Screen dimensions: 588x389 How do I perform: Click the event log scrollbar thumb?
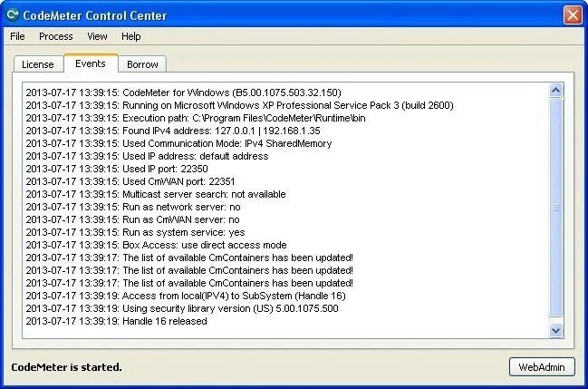click(x=555, y=208)
